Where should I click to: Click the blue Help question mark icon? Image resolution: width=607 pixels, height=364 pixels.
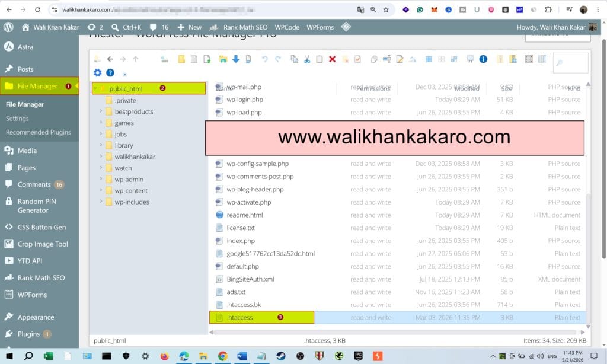[x=110, y=72]
